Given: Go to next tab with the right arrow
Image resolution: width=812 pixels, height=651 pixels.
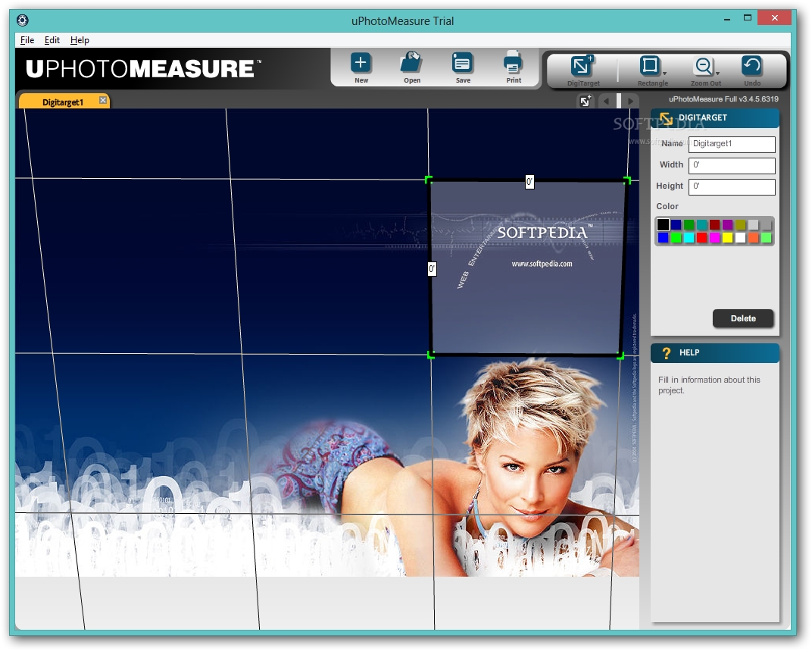Looking at the screenshot, I should (630, 101).
